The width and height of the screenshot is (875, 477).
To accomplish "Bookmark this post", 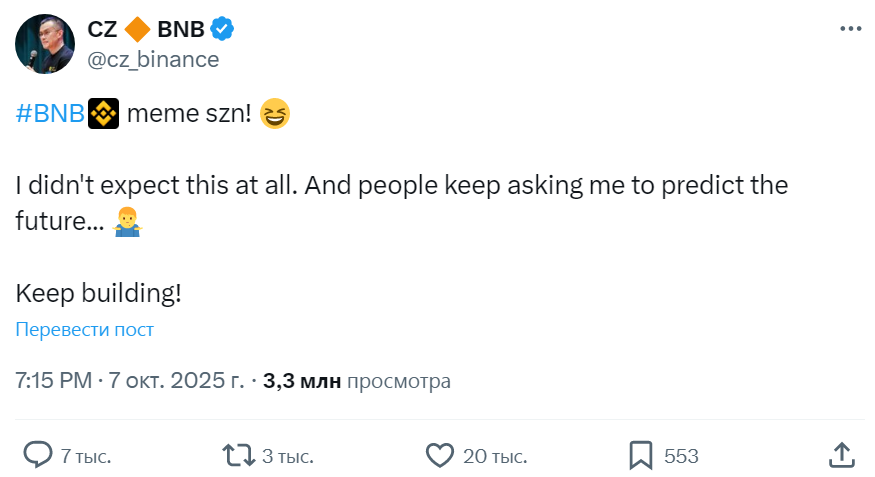I will point(640,456).
